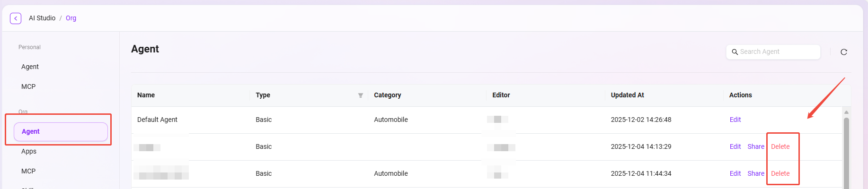Open MCP under the Personal section
The width and height of the screenshot is (868, 189).
point(28,86)
